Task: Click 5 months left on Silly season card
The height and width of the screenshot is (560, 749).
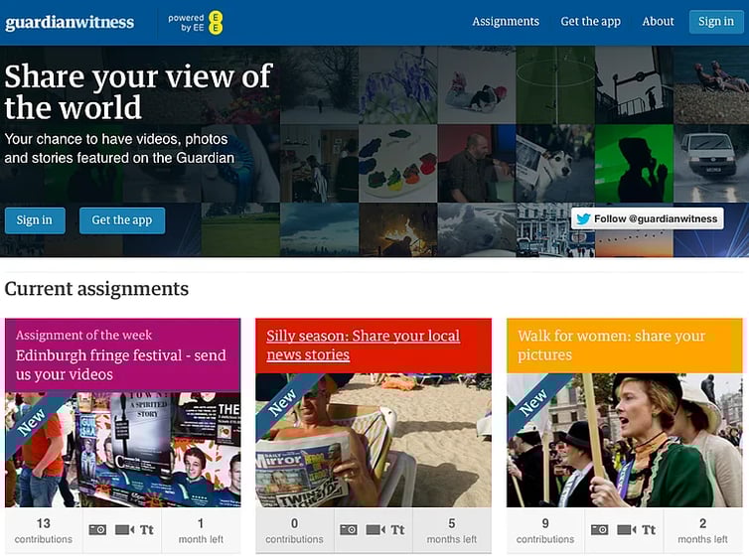Action: coord(451,531)
